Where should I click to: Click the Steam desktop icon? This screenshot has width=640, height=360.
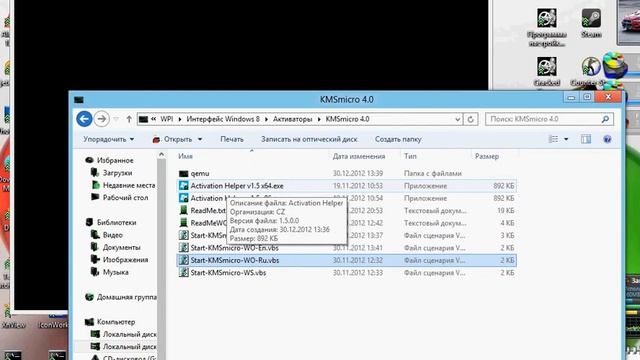tap(591, 24)
